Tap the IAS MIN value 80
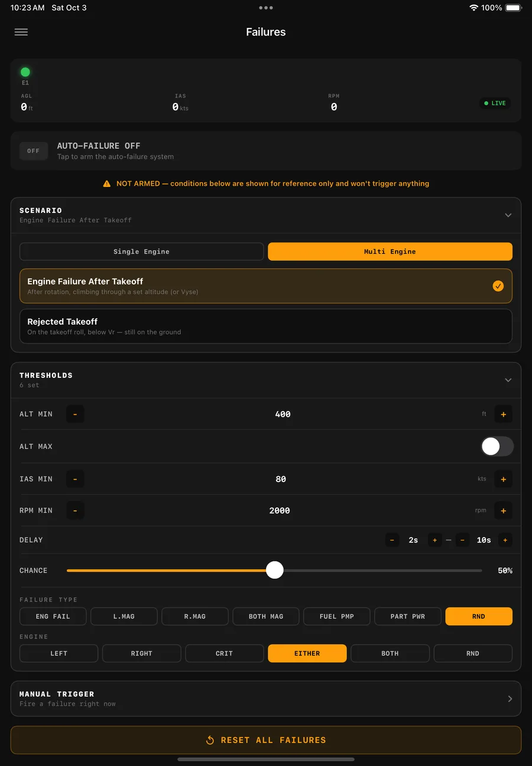Screen dimensions: 532x766 coord(281,479)
